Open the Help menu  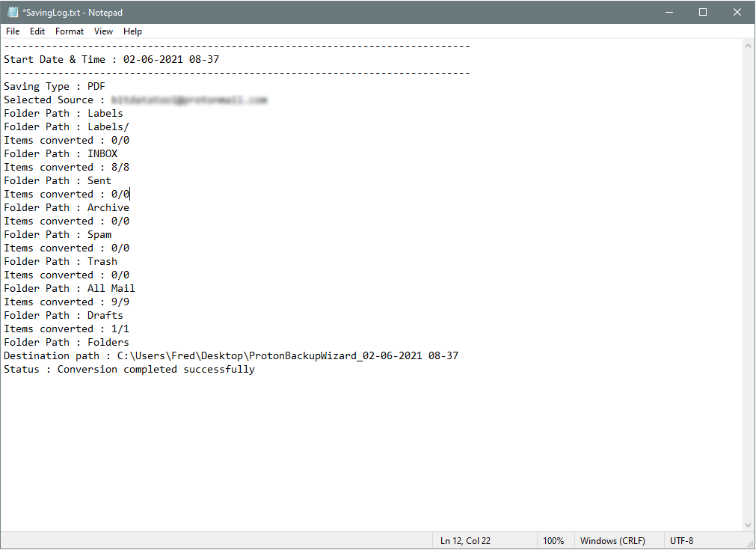[132, 31]
